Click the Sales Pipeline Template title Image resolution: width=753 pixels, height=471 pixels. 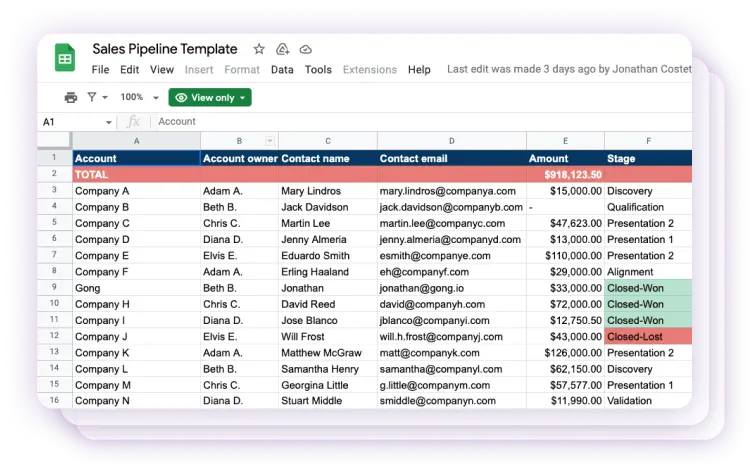(165, 49)
